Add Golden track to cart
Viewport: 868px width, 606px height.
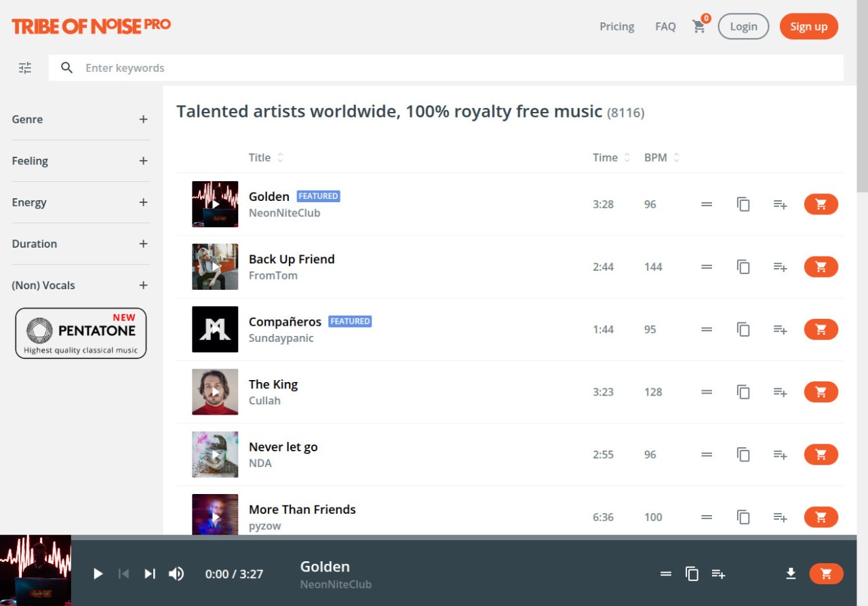click(821, 204)
